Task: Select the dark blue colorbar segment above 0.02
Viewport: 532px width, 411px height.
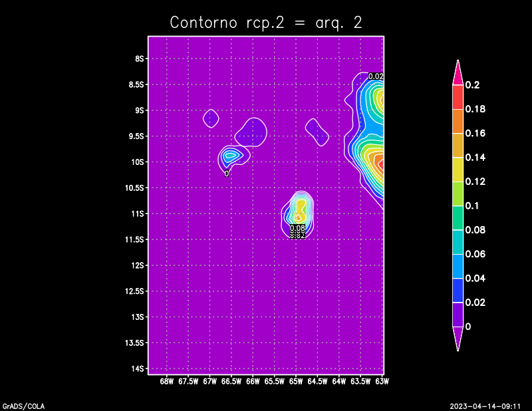Action: [x=458, y=290]
